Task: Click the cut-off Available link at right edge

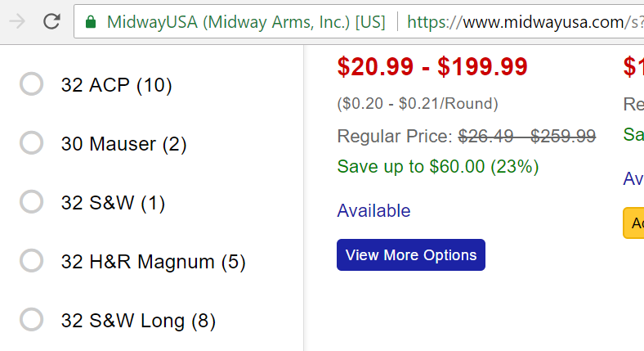Action: pyautogui.click(x=633, y=179)
